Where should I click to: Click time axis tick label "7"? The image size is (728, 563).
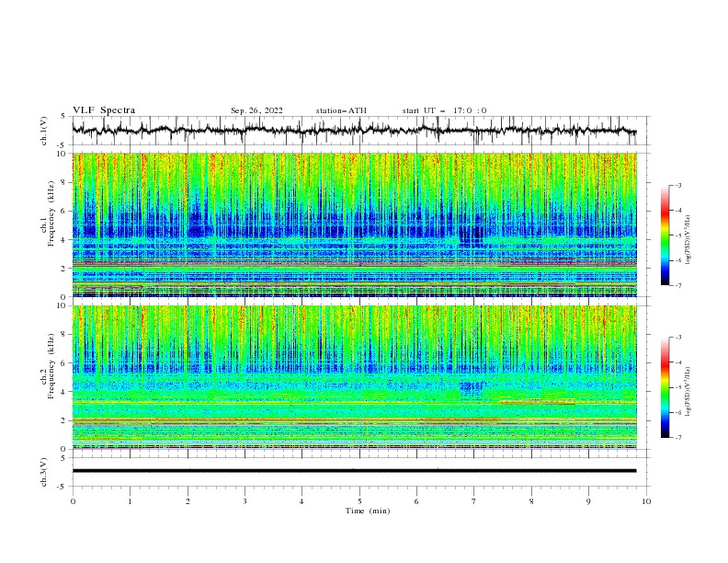coord(474,501)
